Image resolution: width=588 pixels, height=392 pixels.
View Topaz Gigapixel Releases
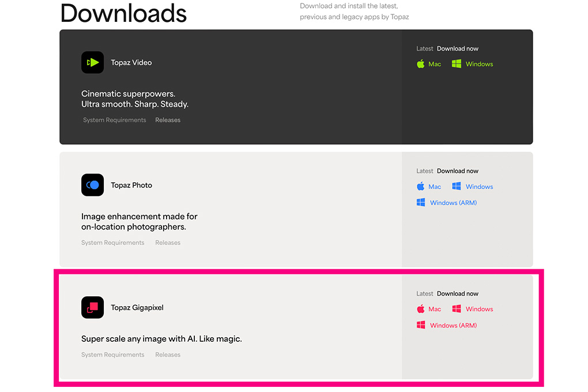pyautogui.click(x=168, y=355)
